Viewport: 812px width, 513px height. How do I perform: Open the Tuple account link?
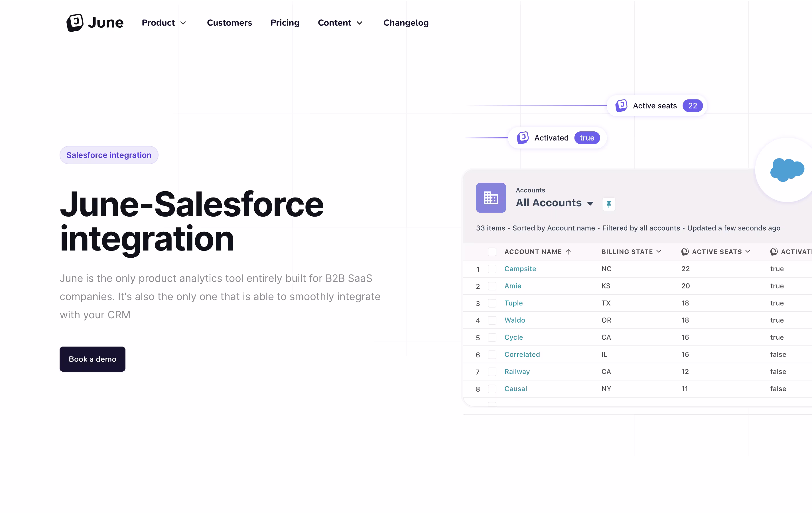[x=513, y=303]
